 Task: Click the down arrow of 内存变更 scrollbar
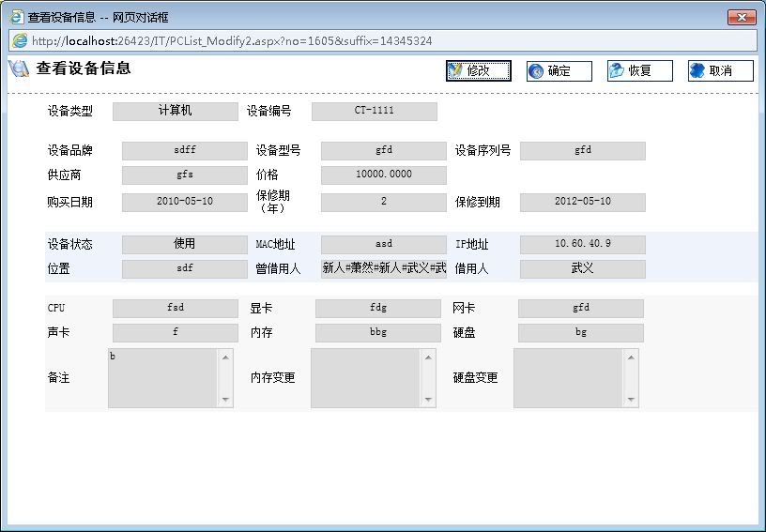click(428, 400)
